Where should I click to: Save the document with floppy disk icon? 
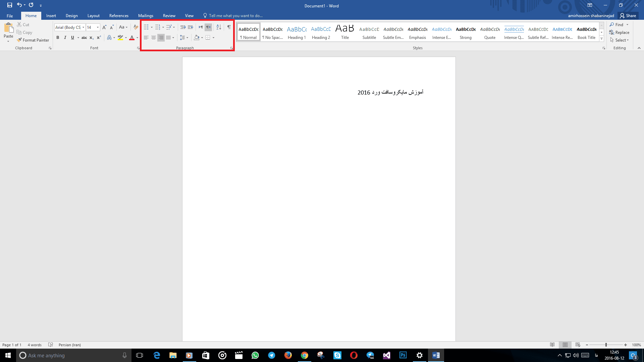tap(10, 5)
